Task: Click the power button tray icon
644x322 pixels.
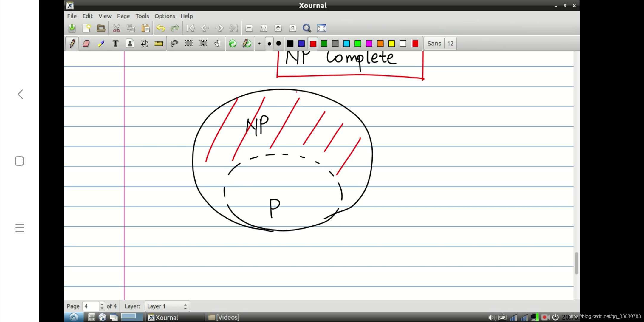Action: click(555, 317)
